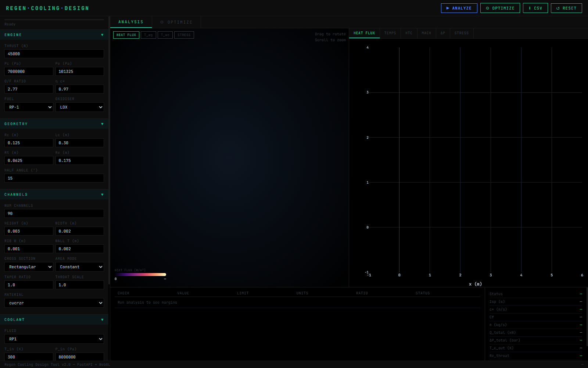The height and width of the screenshot is (368, 588).
Task: Click the Re exit radius field
Action: [x=80, y=160]
